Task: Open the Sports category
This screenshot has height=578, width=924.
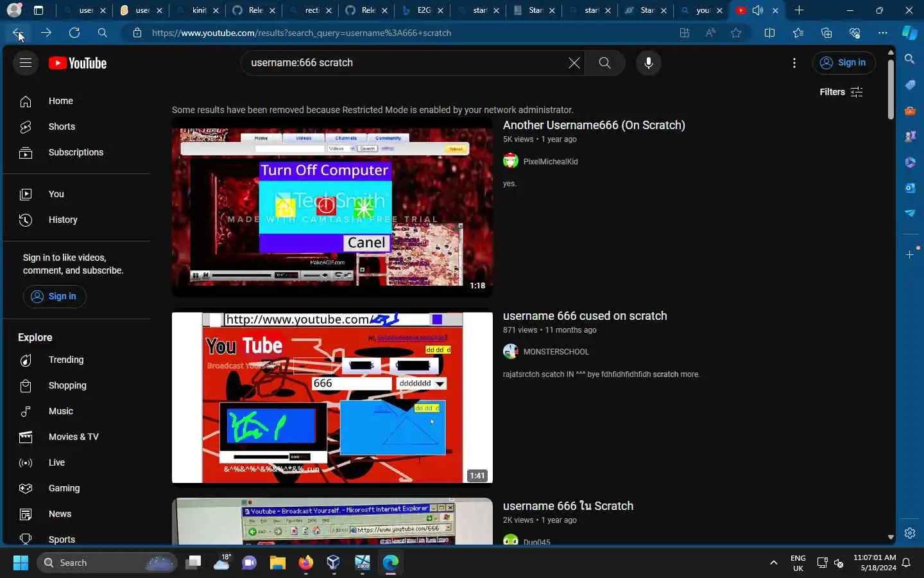Action: click(x=77, y=538)
